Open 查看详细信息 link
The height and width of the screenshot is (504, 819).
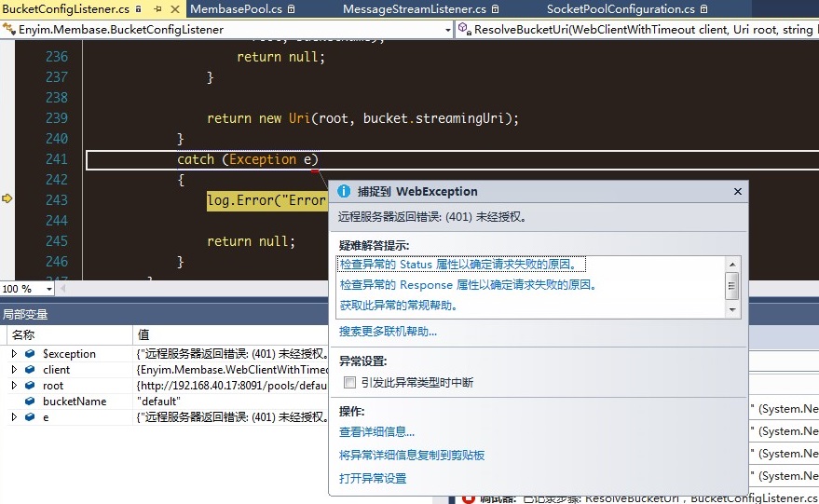coord(376,432)
